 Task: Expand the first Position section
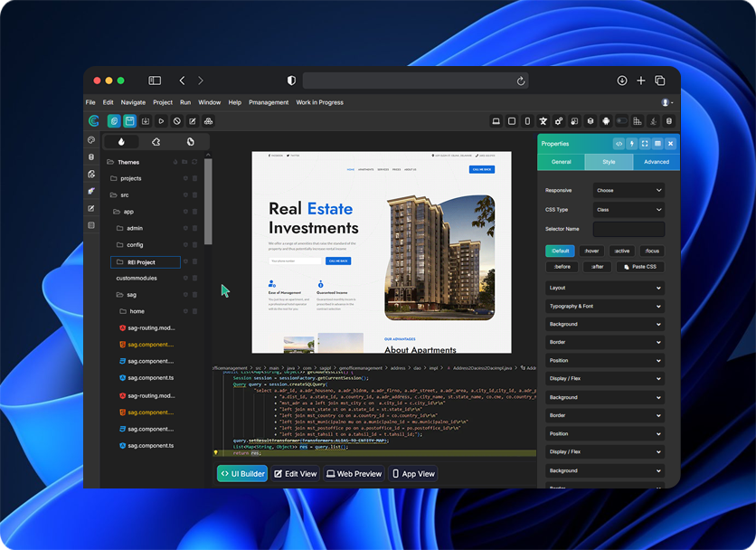click(605, 360)
